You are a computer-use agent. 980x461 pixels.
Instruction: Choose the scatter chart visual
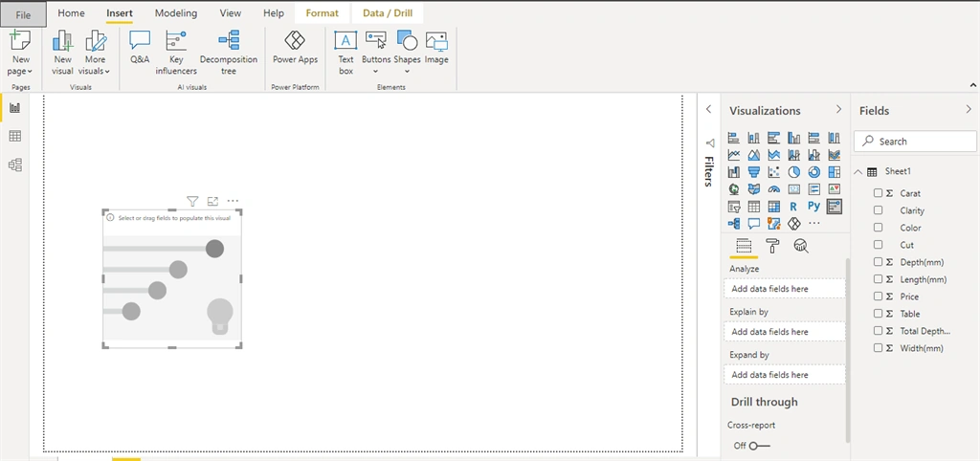(773, 172)
